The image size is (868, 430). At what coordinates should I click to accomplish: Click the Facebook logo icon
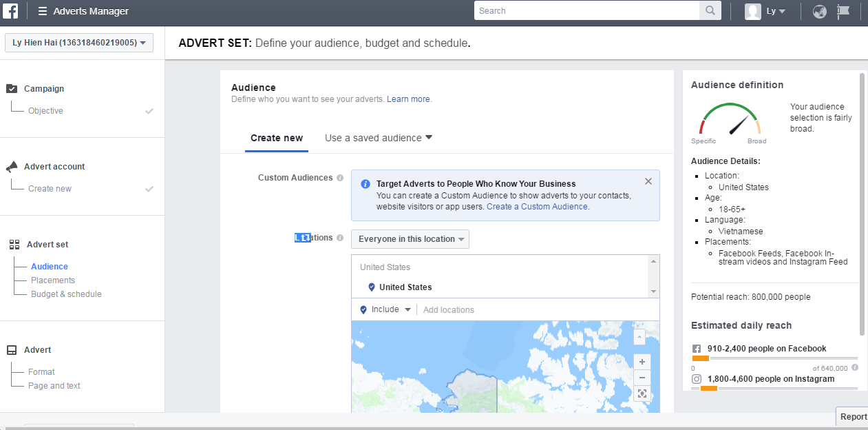click(10, 11)
